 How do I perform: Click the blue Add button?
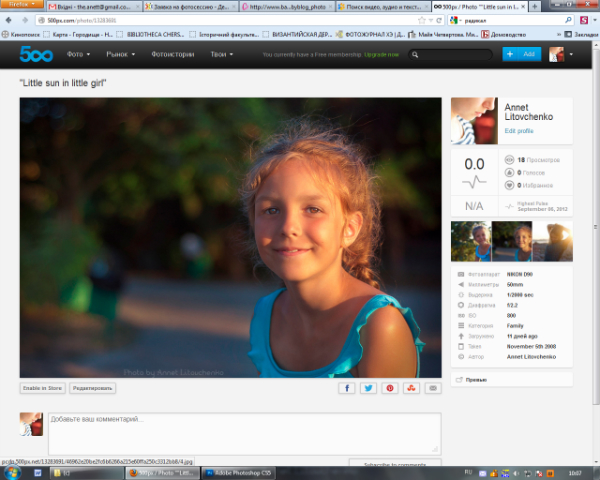pyautogui.click(x=523, y=54)
